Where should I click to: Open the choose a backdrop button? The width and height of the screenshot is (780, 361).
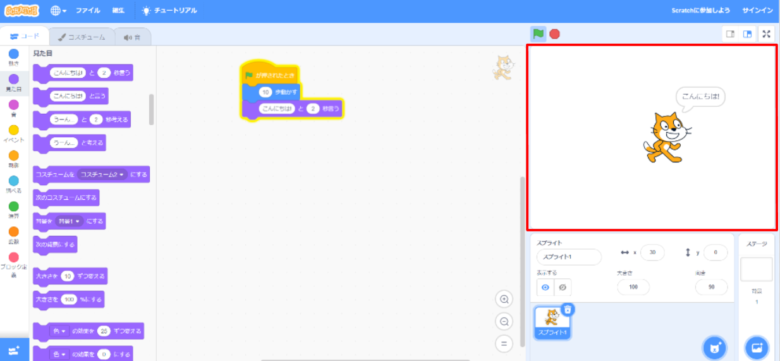(x=757, y=347)
